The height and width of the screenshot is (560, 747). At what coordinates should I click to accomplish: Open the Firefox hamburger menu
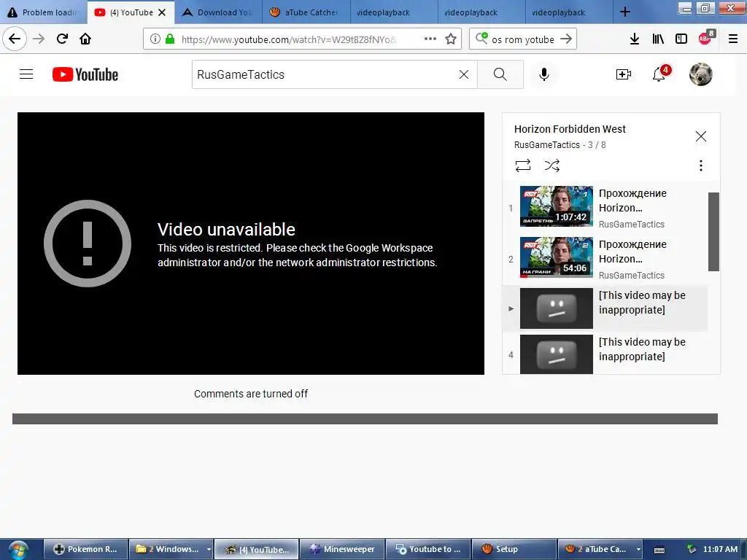coord(733,39)
